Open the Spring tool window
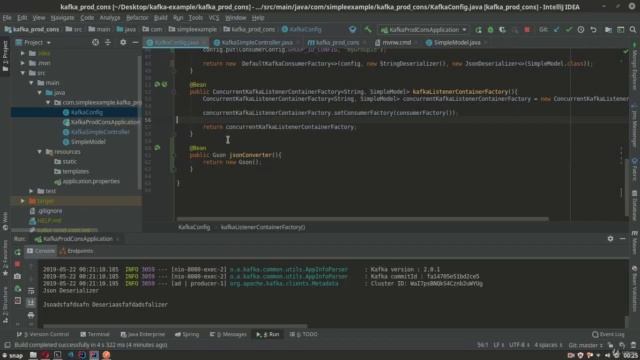The width and height of the screenshot is (640, 360). pos(187,334)
